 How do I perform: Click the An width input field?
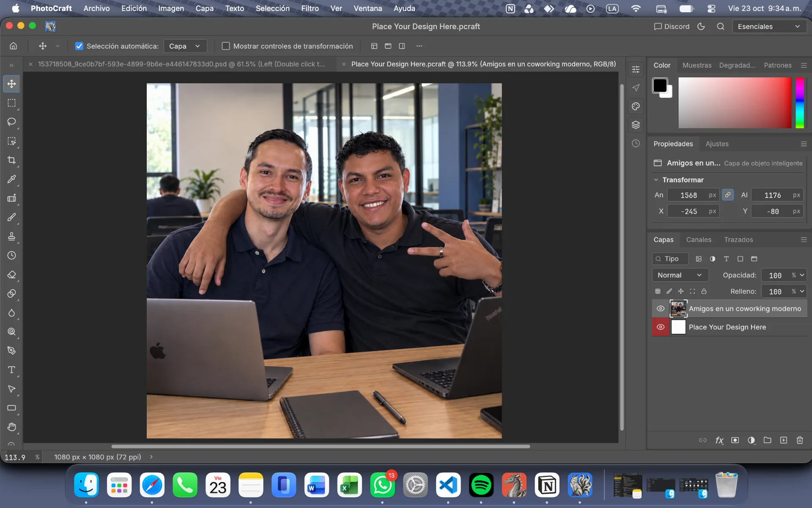[x=693, y=195]
